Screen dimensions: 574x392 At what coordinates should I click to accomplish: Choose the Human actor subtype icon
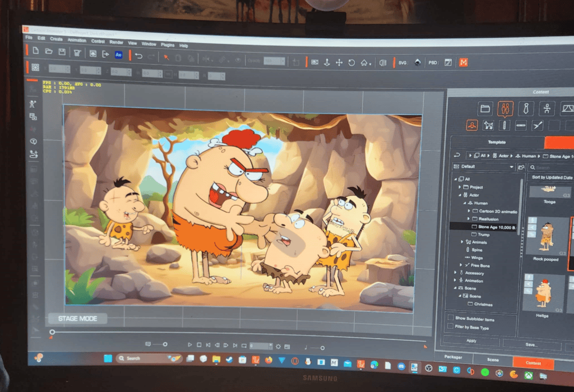click(472, 125)
